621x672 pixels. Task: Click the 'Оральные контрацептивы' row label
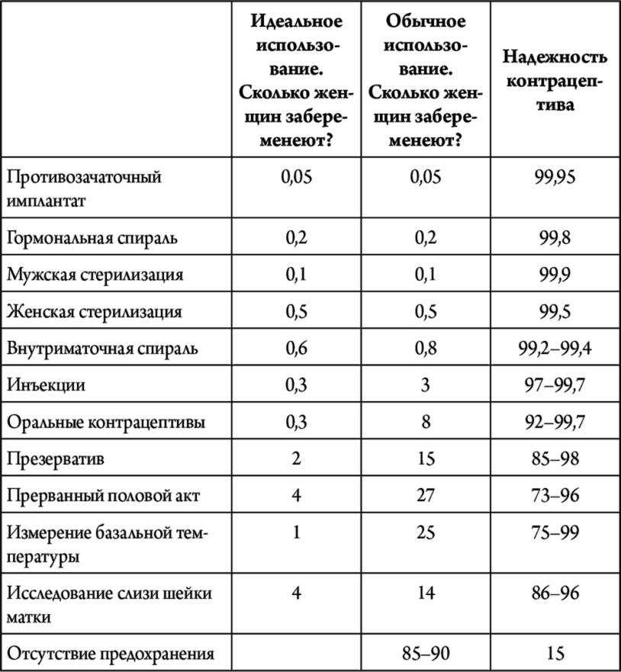[x=106, y=422]
